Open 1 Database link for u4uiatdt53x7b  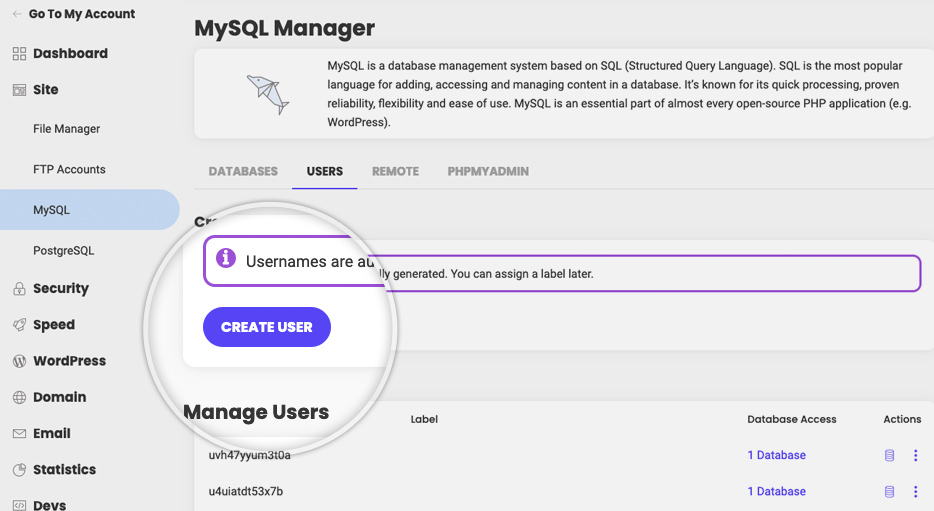click(777, 491)
